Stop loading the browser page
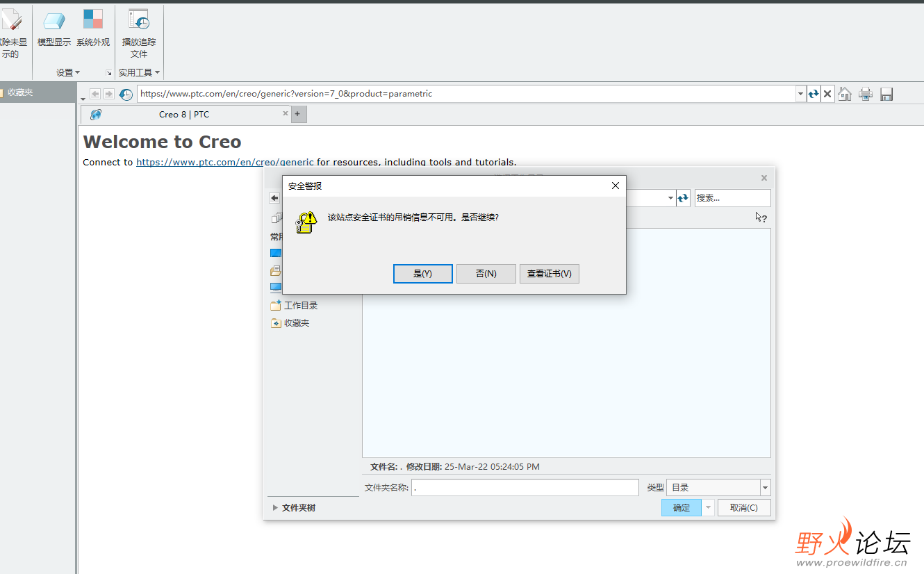 click(x=827, y=94)
